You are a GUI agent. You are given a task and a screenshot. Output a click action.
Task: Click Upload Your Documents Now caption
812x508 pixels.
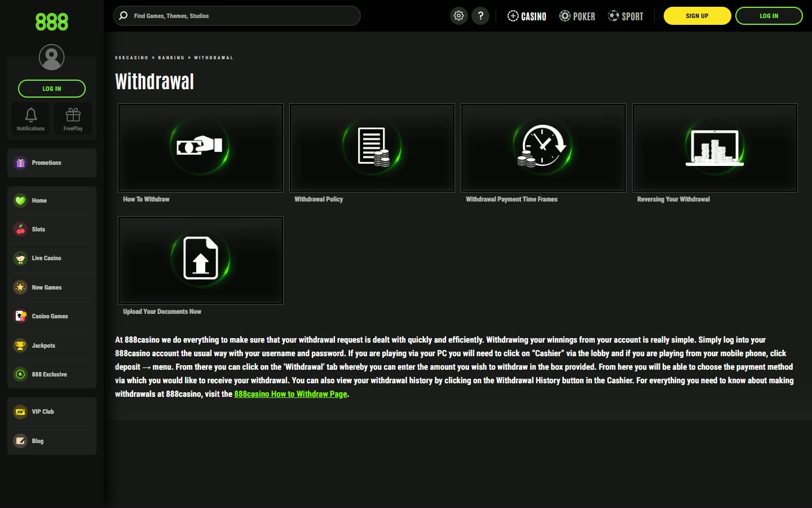tap(162, 312)
